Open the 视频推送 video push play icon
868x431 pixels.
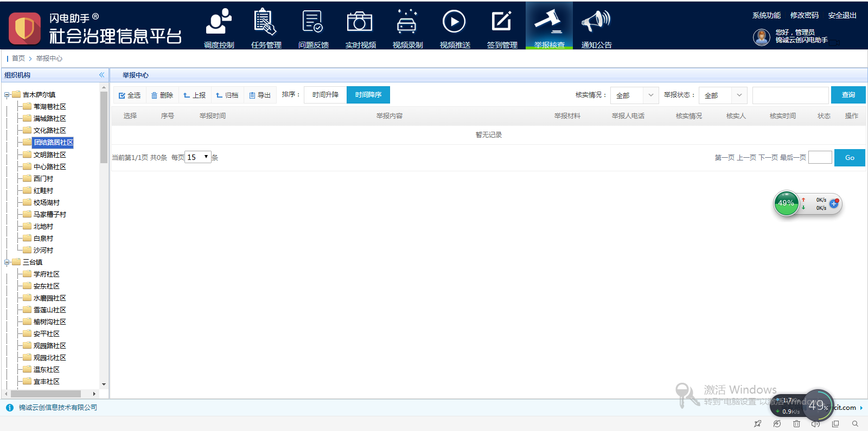click(x=455, y=23)
